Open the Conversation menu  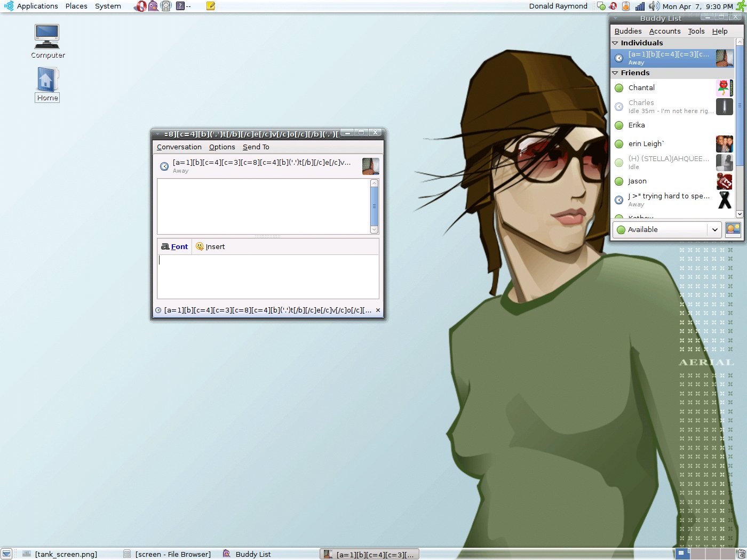tap(179, 147)
